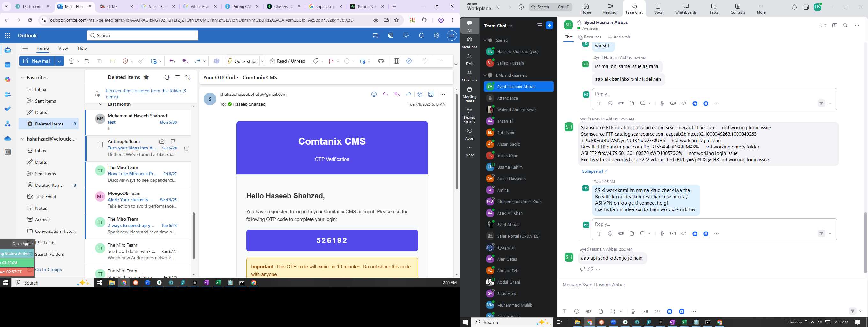Click filter icon in Deleted Items header

tap(177, 77)
